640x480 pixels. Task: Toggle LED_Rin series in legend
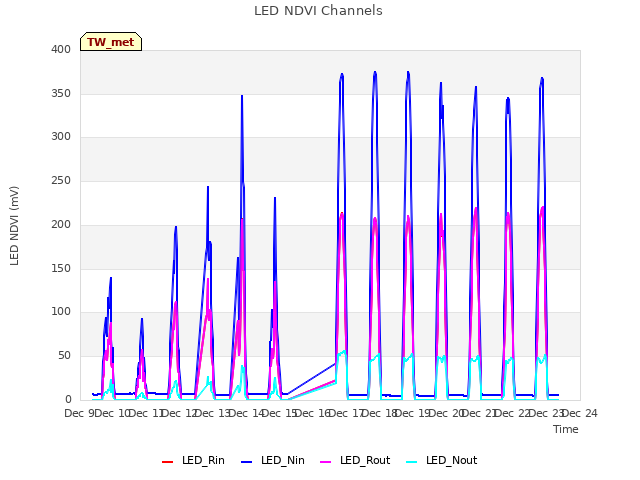click(x=193, y=460)
